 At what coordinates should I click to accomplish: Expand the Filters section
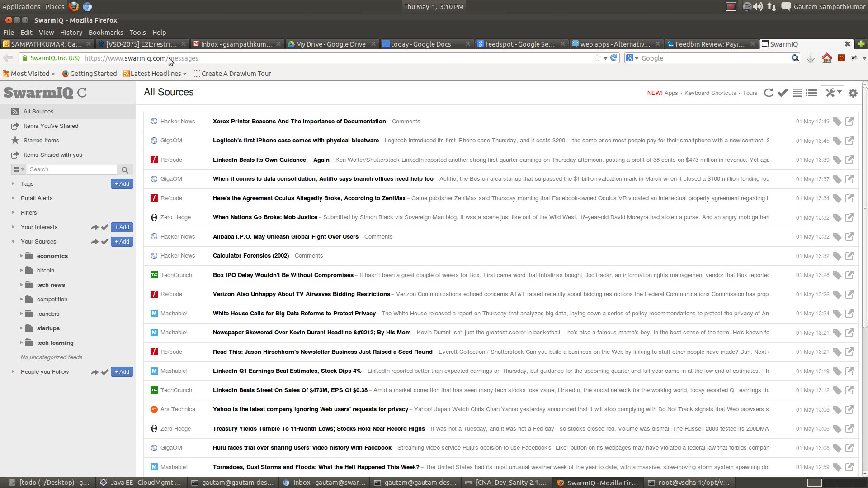13,213
